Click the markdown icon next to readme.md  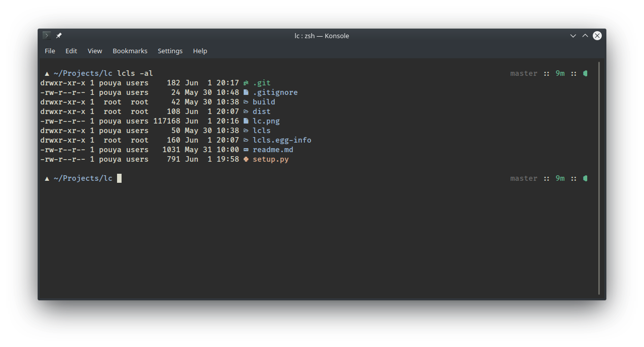tap(246, 150)
